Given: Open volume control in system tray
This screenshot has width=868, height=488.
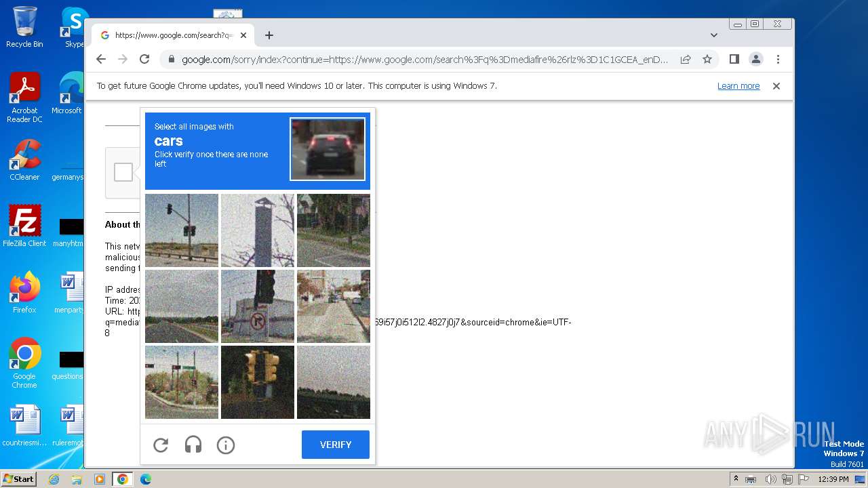Looking at the screenshot, I should [770, 479].
